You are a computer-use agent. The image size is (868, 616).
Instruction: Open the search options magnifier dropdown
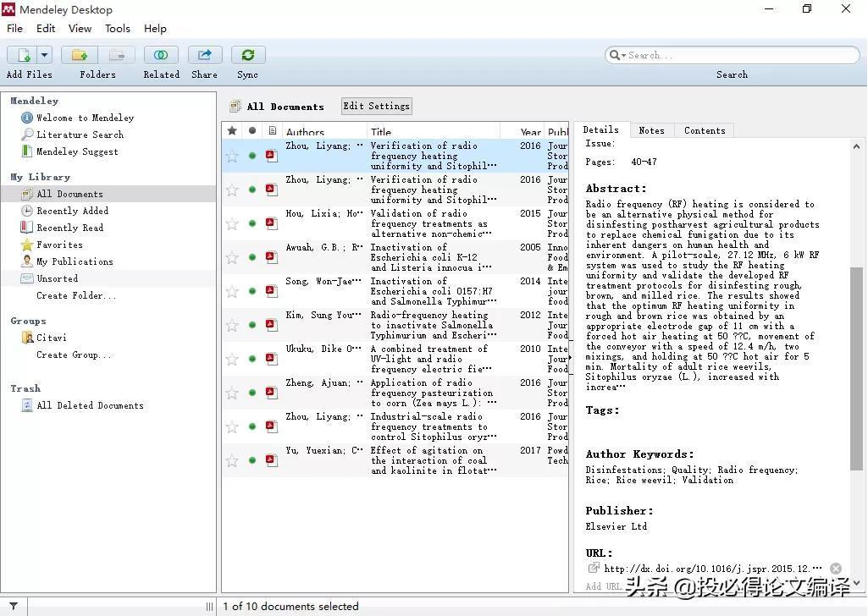617,55
